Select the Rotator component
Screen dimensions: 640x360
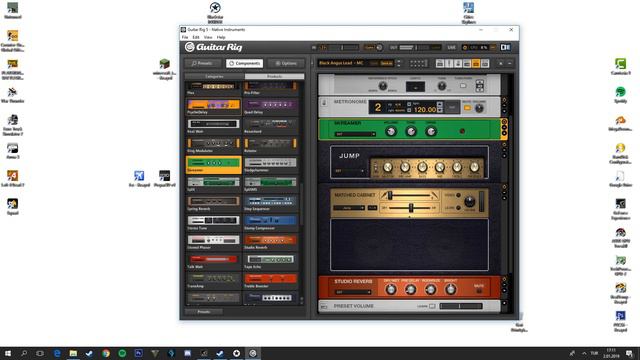[270, 145]
